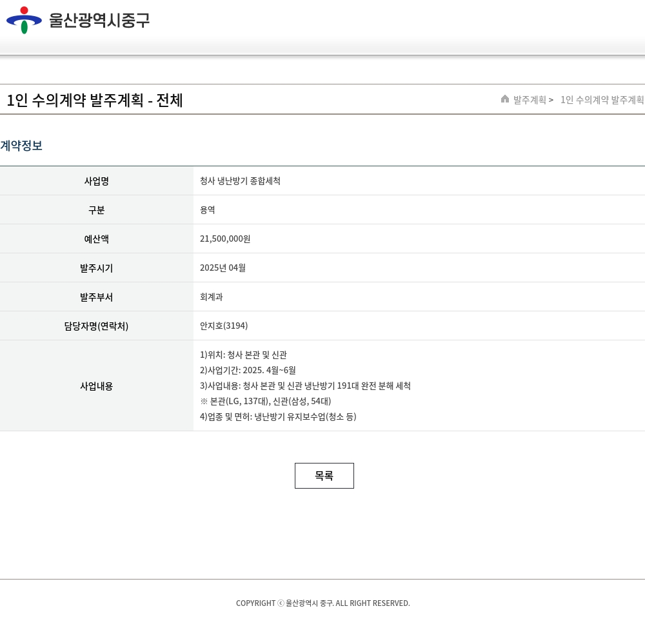Click the budget amount 21,500,000원
The width and height of the screenshot is (645, 644).
point(225,239)
